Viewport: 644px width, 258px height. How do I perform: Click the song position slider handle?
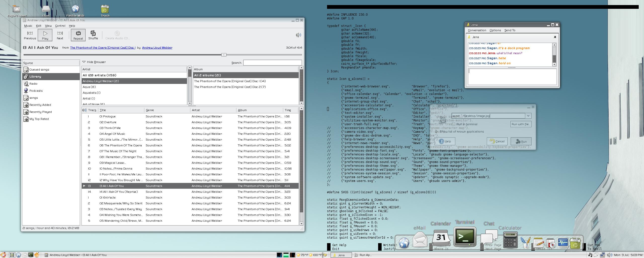point(224,55)
